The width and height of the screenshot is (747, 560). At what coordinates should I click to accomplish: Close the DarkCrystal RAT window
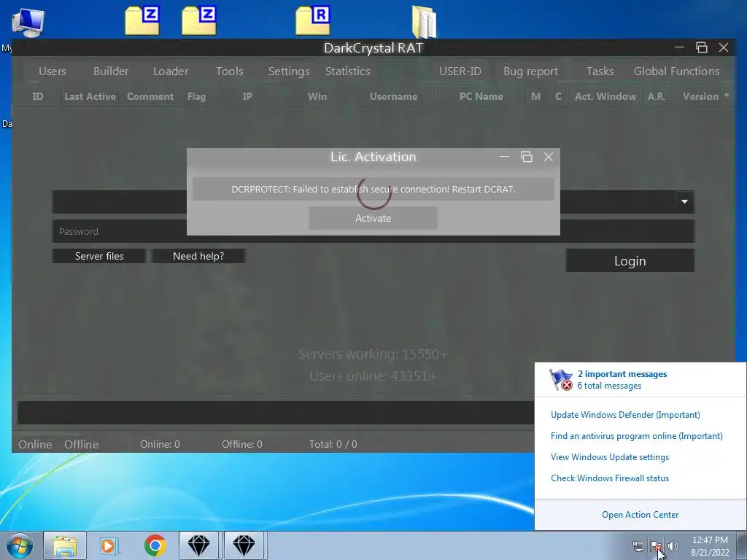point(724,47)
